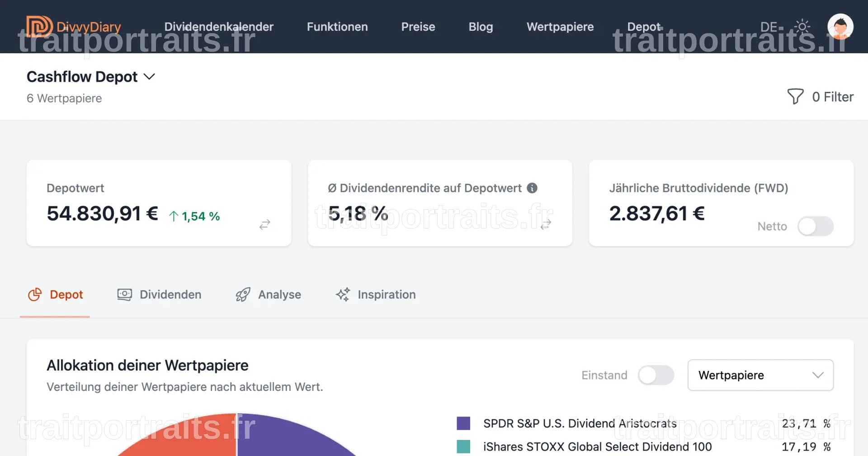Open the Wertpapiere allocation dropdown

[x=760, y=375]
